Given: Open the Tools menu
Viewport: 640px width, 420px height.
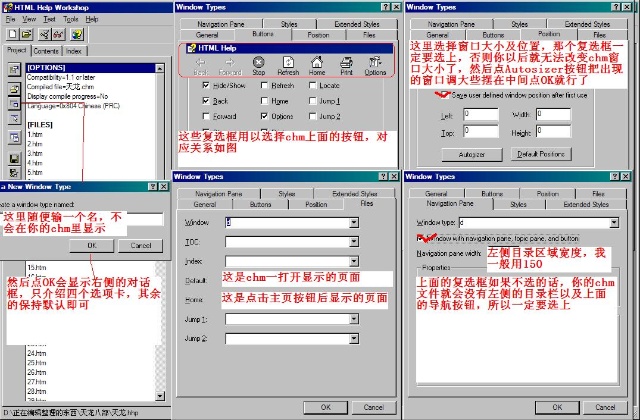Looking at the screenshot, I should pyautogui.click(x=70, y=18).
